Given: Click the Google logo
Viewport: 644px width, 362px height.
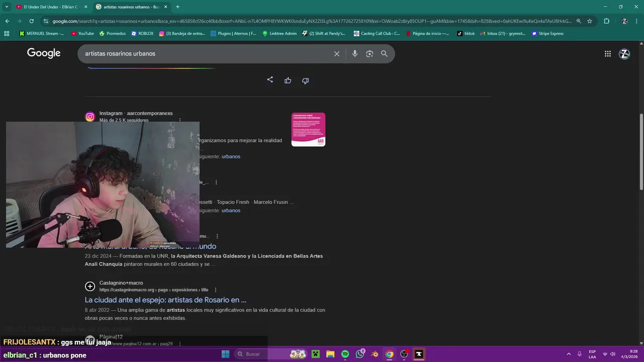Looking at the screenshot, I should pyautogui.click(x=44, y=53).
